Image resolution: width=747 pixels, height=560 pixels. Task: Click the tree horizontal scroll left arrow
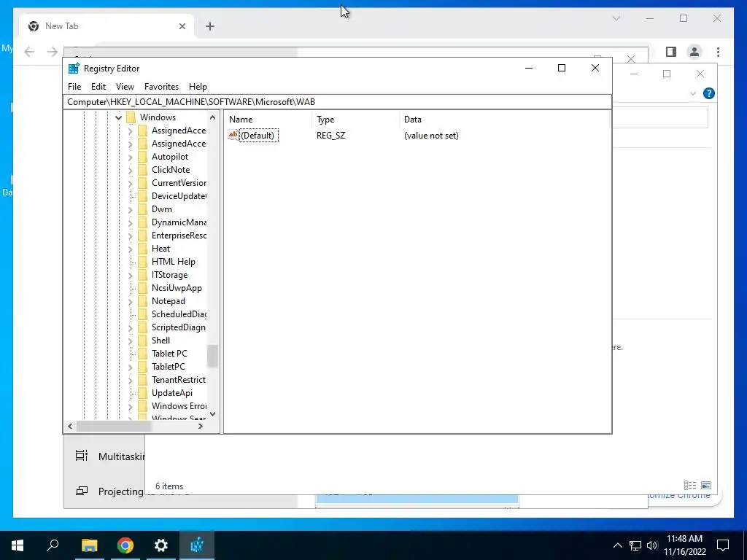coord(71,426)
